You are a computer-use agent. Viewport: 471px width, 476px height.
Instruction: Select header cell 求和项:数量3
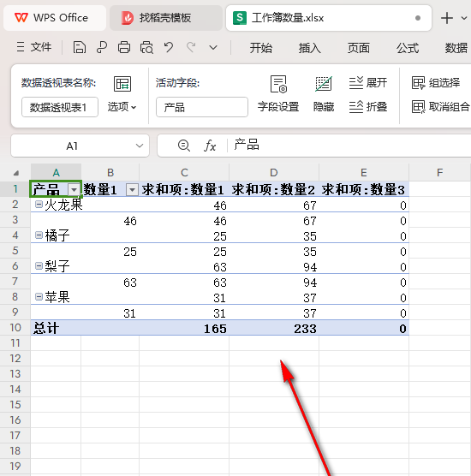363,189
